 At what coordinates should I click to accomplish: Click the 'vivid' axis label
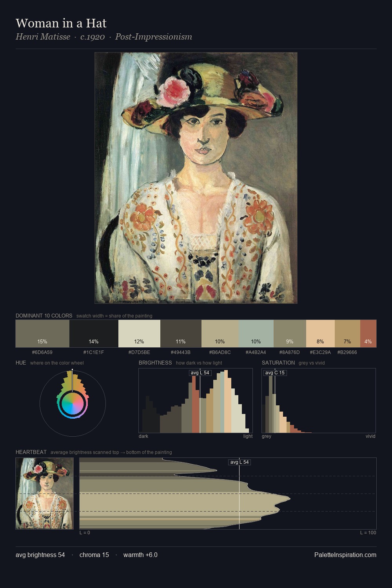[x=370, y=436]
